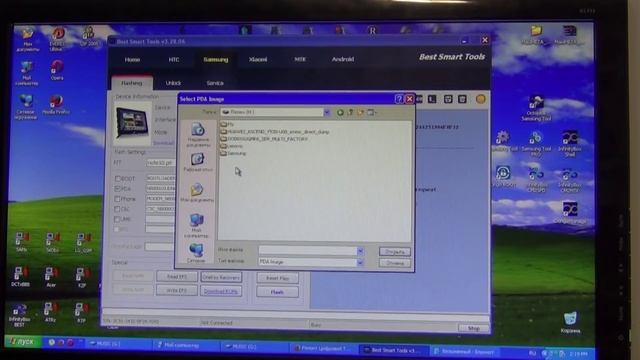640x360 pixels.
Task: Go up one folder level in the dialog
Action: (x=350, y=112)
